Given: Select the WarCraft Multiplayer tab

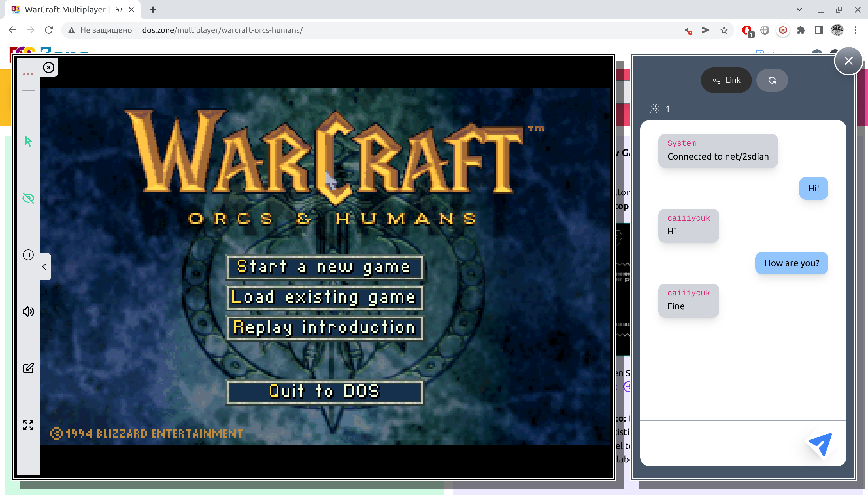Looking at the screenshot, I should [65, 10].
